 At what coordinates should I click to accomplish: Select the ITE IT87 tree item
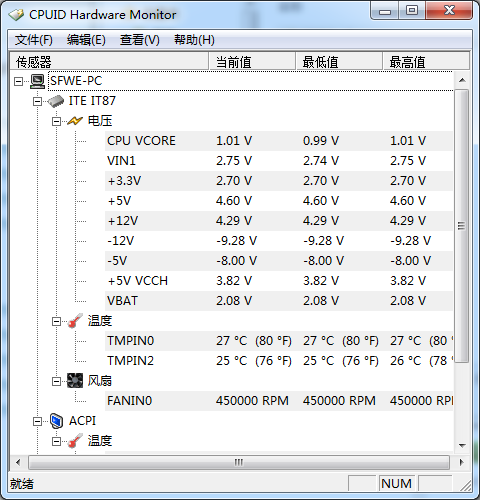pyautogui.click(x=92, y=101)
